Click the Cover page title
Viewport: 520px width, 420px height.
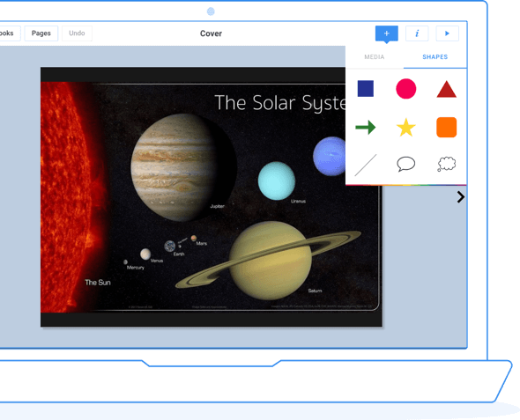(211, 33)
